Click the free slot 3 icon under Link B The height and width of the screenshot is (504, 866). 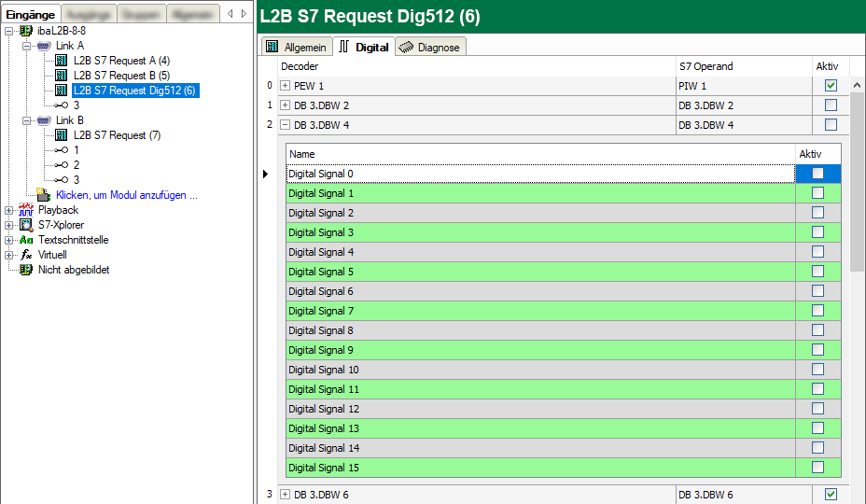(x=62, y=179)
